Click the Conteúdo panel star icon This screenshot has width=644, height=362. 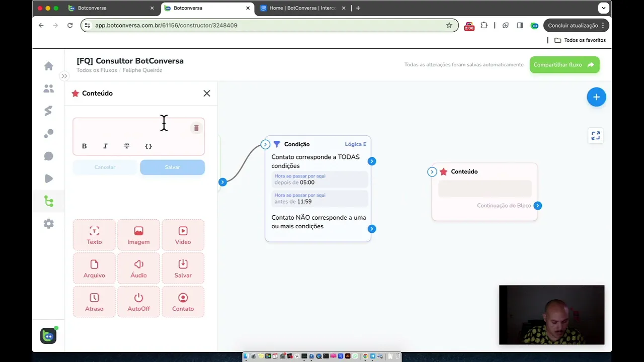coord(75,94)
